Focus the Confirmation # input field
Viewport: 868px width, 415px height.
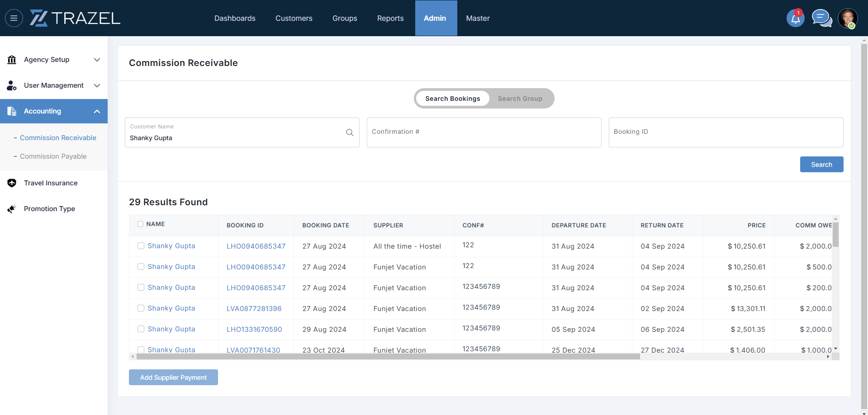tap(484, 132)
